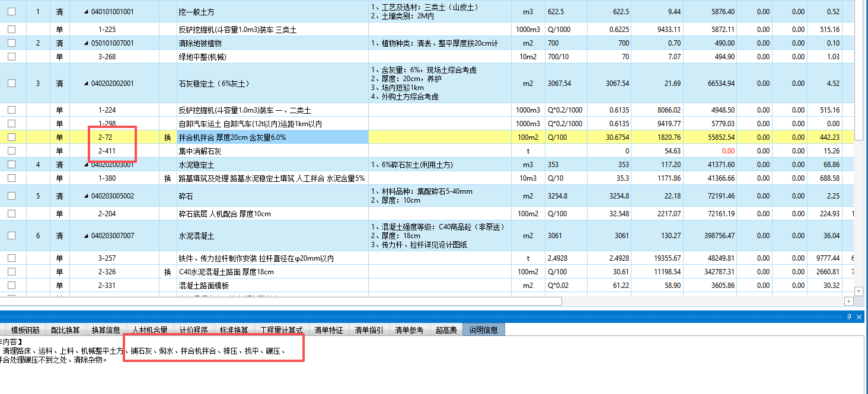
Task: Close the bottom information panel
Action: click(859, 317)
